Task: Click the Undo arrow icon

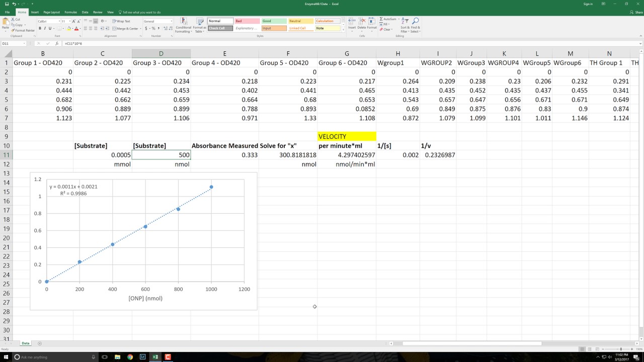Action: click(13, 4)
